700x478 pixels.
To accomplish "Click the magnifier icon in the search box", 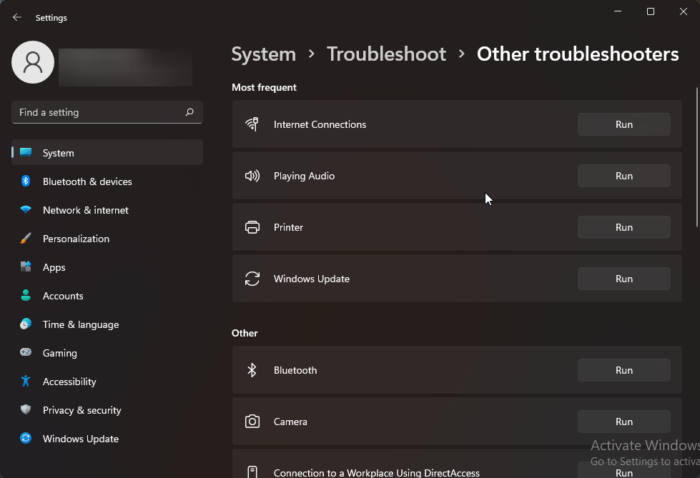I will pyautogui.click(x=190, y=113).
